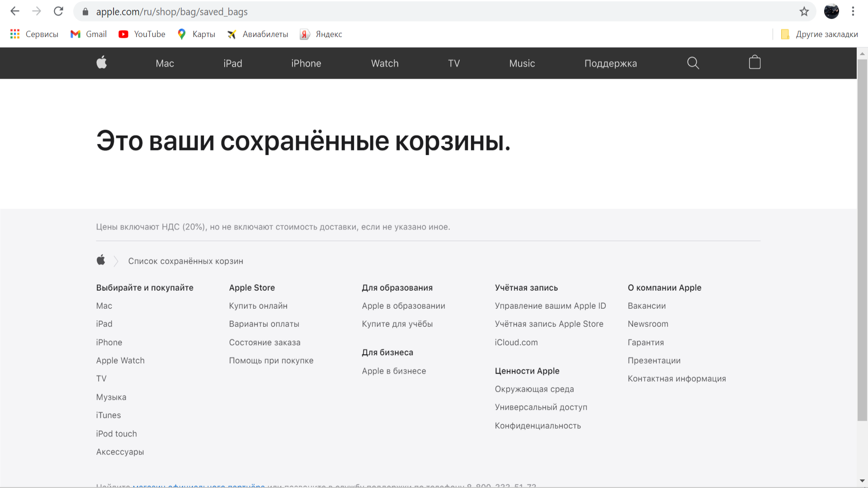868x488 pixels.
Task: Open the Авиабилеты bookmark
Action: [258, 34]
